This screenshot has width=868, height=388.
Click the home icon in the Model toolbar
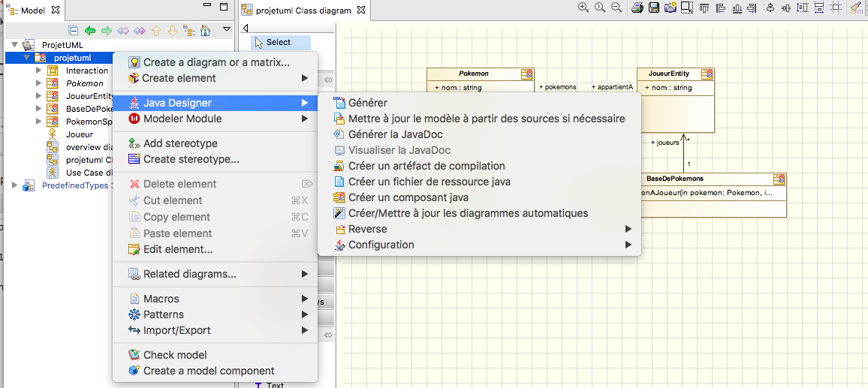click(205, 31)
